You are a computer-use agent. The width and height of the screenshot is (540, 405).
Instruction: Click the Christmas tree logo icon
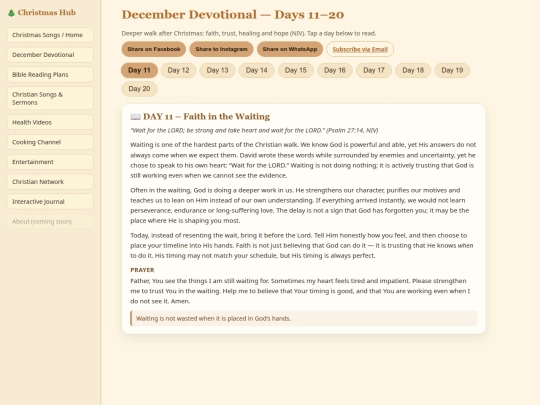click(11, 13)
